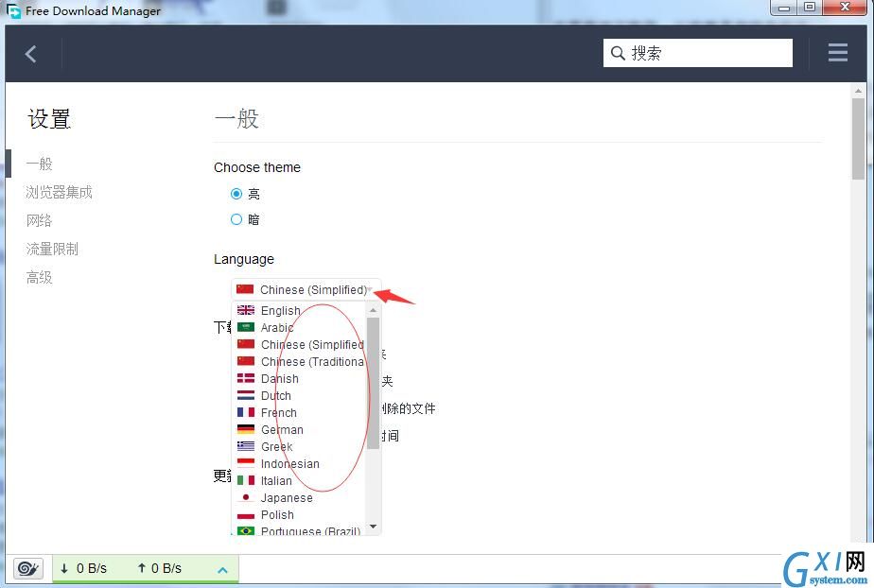
Task: Click the settings page scroll up arrow
Action: (858, 90)
